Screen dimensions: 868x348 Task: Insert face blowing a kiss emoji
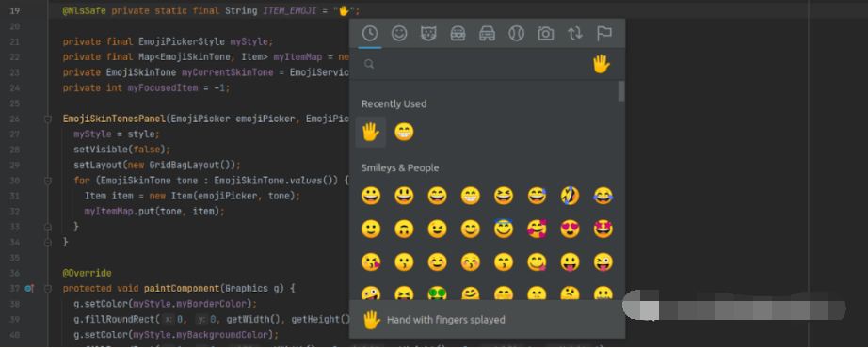tap(371, 262)
